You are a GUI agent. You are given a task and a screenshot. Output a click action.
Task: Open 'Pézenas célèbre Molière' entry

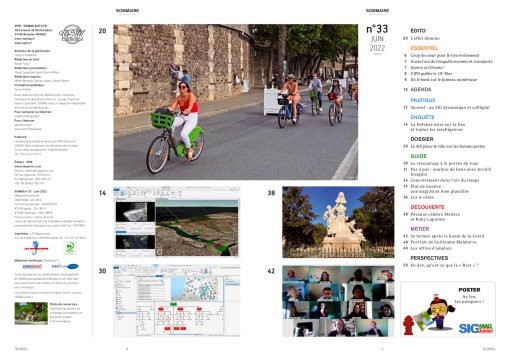point(435,217)
